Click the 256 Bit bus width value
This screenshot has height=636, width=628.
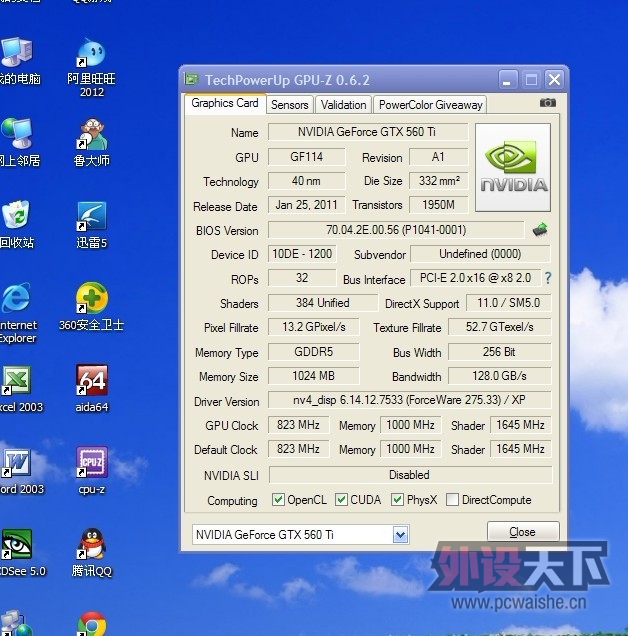click(x=499, y=352)
